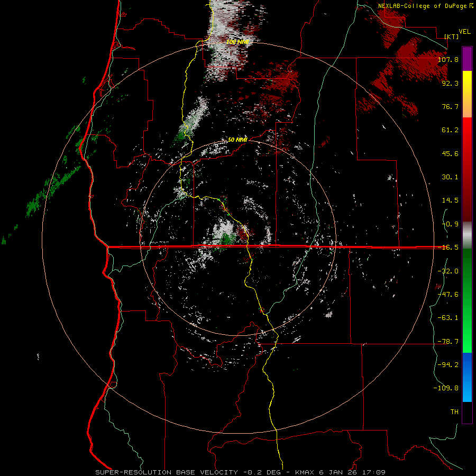Click the 50 NMI range ring label

point(237,140)
